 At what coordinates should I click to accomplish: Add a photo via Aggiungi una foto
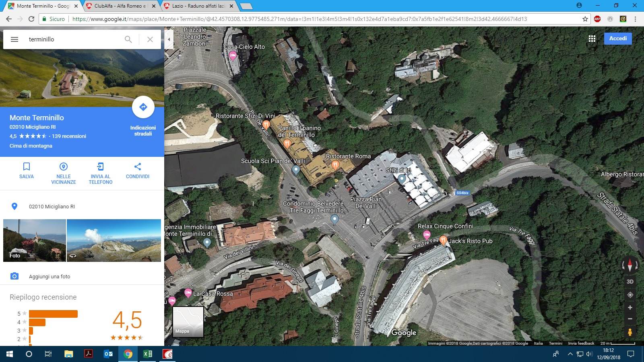tap(50, 276)
